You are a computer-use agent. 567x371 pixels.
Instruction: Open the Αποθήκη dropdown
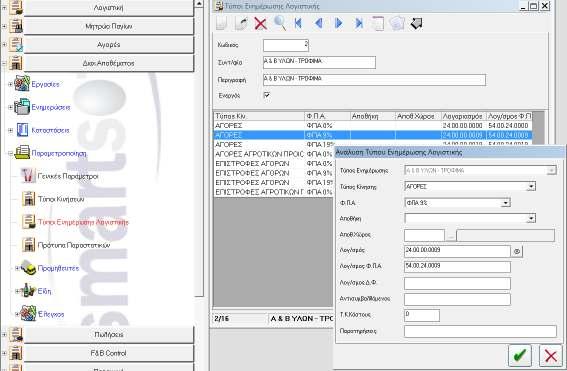[531, 218]
